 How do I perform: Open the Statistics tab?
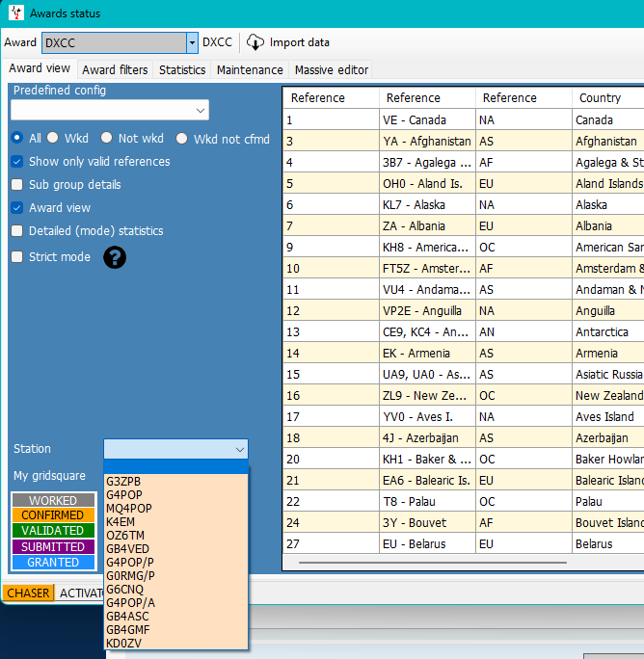(182, 69)
